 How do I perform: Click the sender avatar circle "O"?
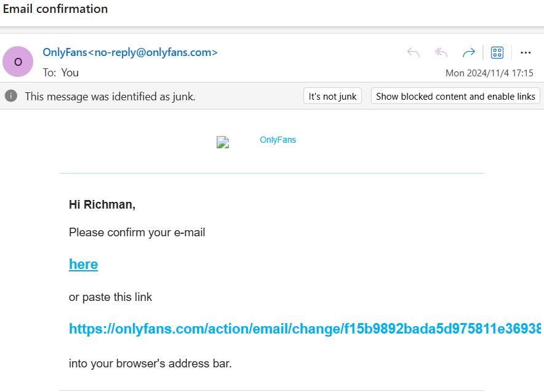point(18,62)
